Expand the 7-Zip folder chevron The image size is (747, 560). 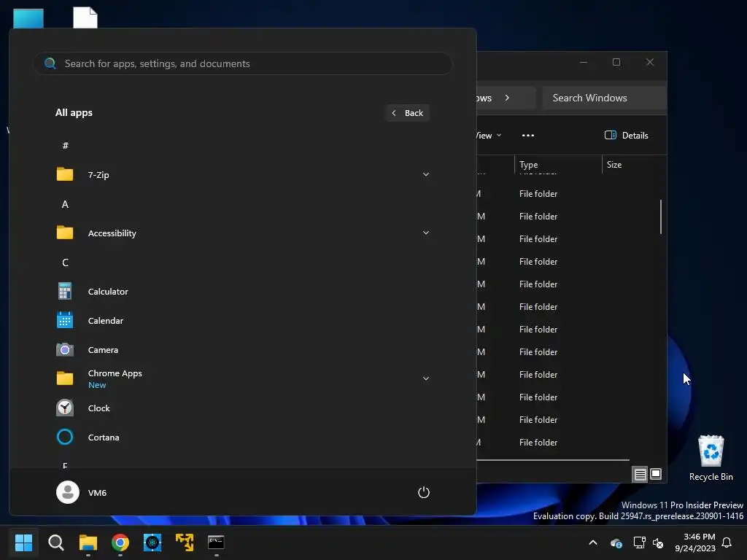[426, 174]
